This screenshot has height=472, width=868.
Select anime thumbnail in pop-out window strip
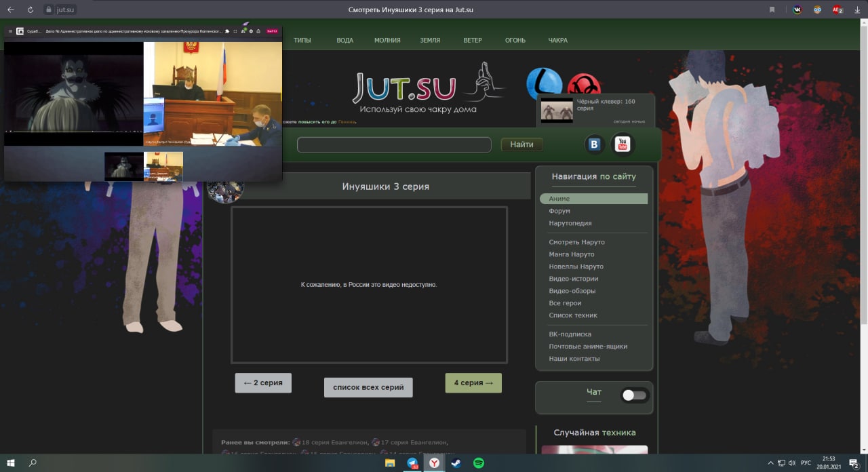pyautogui.click(x=124, y=166)
